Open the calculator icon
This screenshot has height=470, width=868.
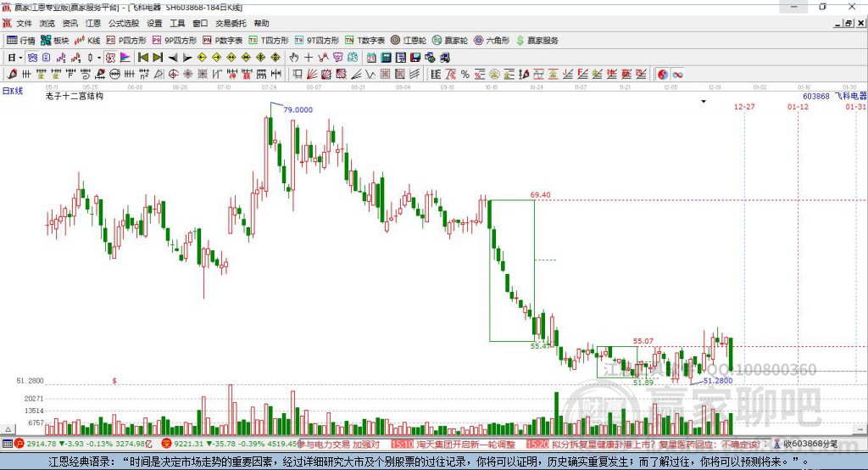(386, 58)
